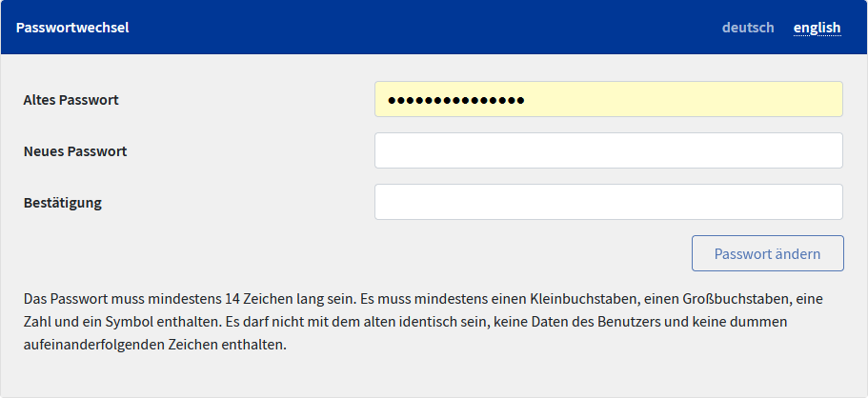
Task: Click the Passwort ändern button
Action: pyautogui.click(x=767, y=253)
